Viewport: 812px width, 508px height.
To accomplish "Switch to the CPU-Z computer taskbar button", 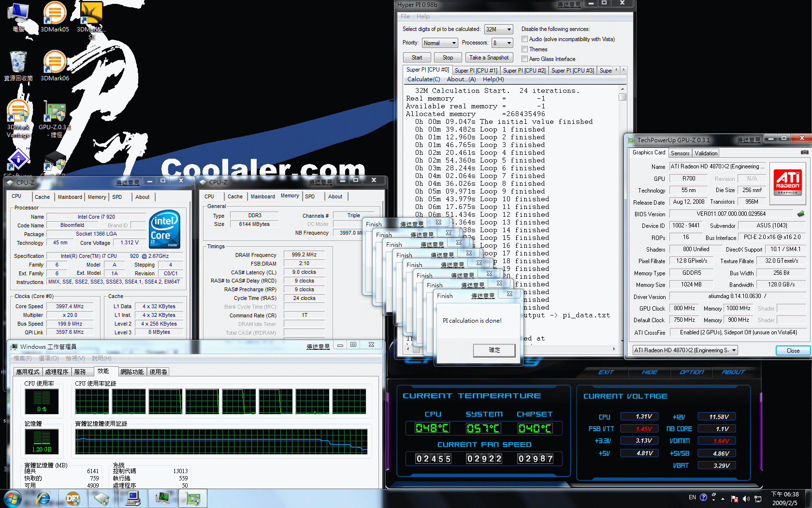I will (132, 498).
